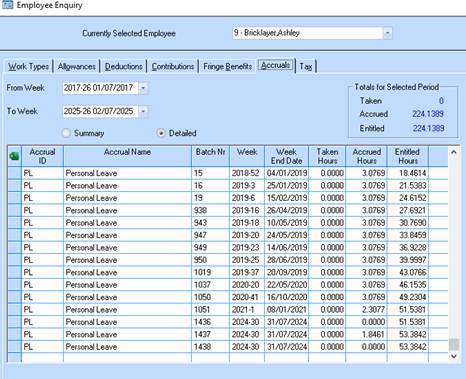Click the grid scrollbar up arrow
The width and height of the screenshot is (466, 379).
point(454,152)
